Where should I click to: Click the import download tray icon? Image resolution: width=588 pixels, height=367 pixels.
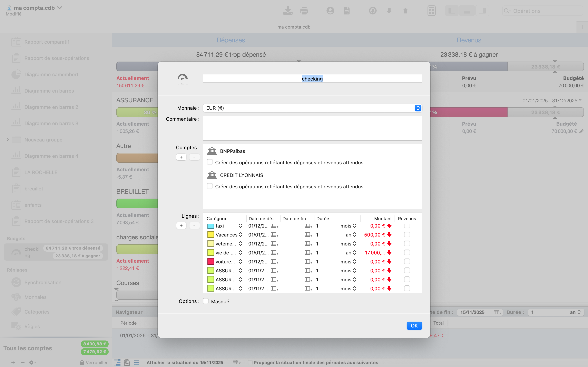[288, 11]
